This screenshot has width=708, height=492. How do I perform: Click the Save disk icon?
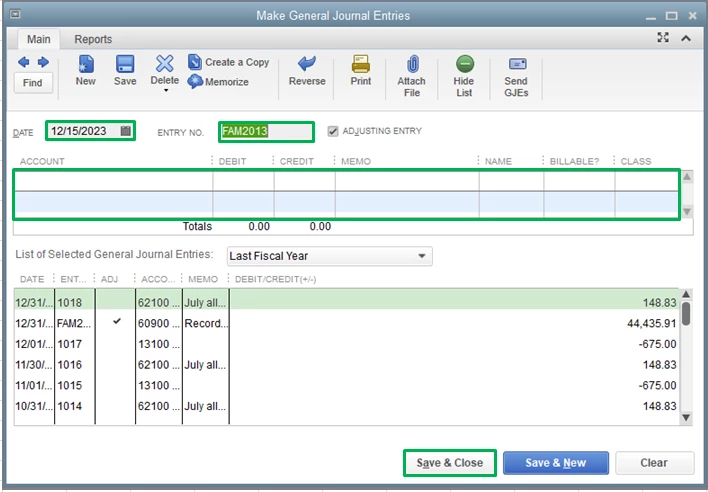click(x=125, y=64)
